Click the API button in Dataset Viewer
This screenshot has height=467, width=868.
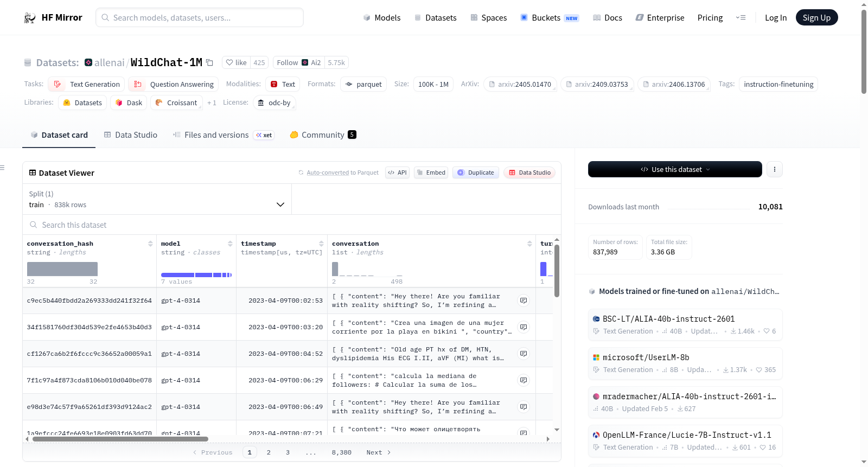[x=397, y=172]
